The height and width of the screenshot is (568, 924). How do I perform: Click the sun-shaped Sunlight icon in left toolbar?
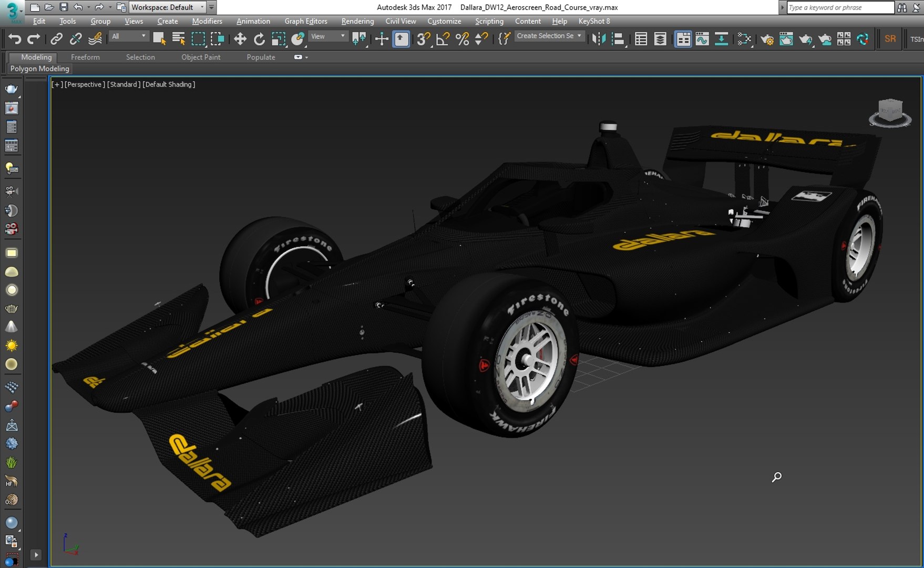pyautogui.click(x=12, y=346)
